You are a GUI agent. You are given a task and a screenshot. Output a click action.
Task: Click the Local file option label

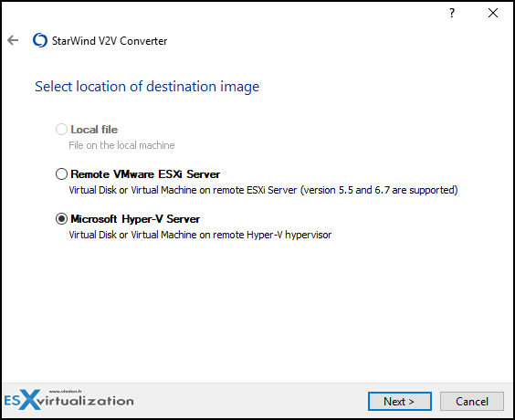pos(94,130)
